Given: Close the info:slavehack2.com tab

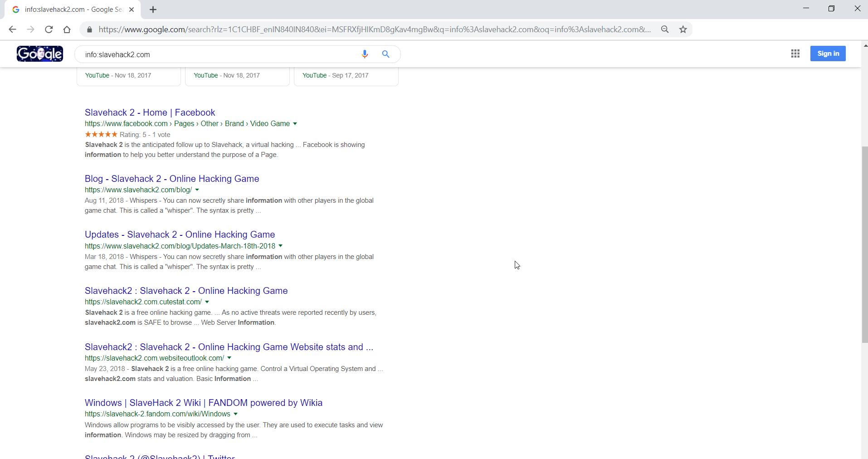Looking at the screenshot, I should coord(132,10).
